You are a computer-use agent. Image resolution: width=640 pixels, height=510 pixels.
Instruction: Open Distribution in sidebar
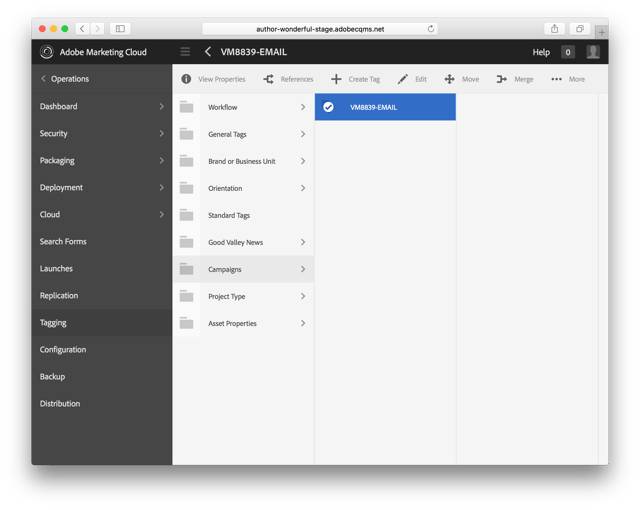coord(102,404)
